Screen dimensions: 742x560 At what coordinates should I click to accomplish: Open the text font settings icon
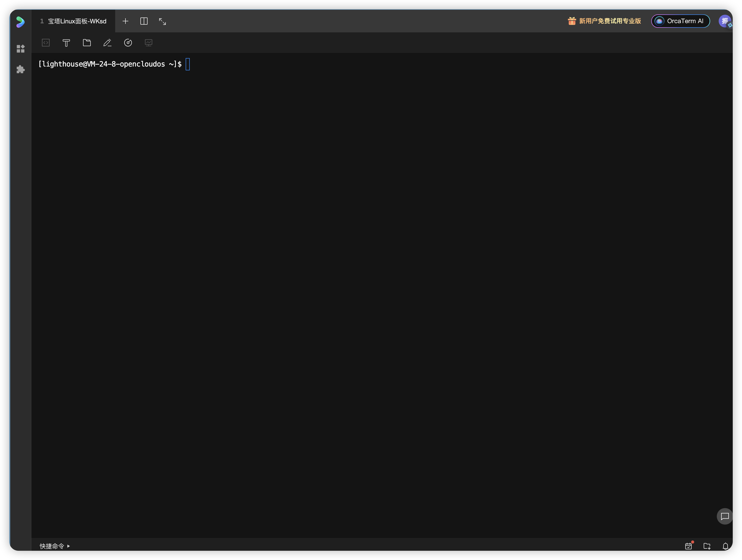66,43
